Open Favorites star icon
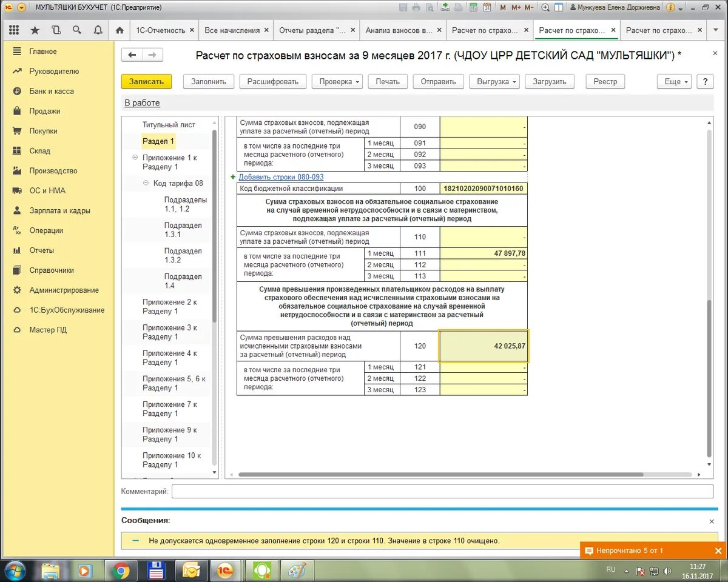 (x=35, y=30)
